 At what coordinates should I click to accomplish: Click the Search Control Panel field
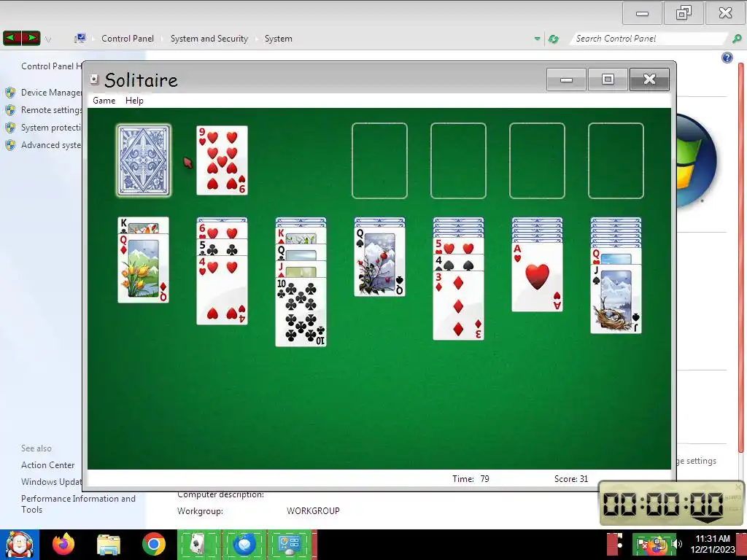(649, 39)
